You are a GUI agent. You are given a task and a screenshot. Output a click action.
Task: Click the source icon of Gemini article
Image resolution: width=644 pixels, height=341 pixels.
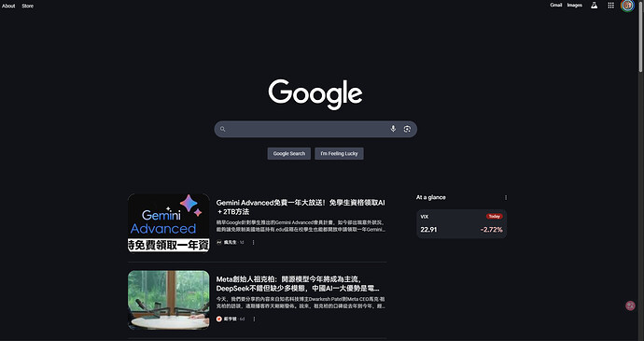pos(219,242)
